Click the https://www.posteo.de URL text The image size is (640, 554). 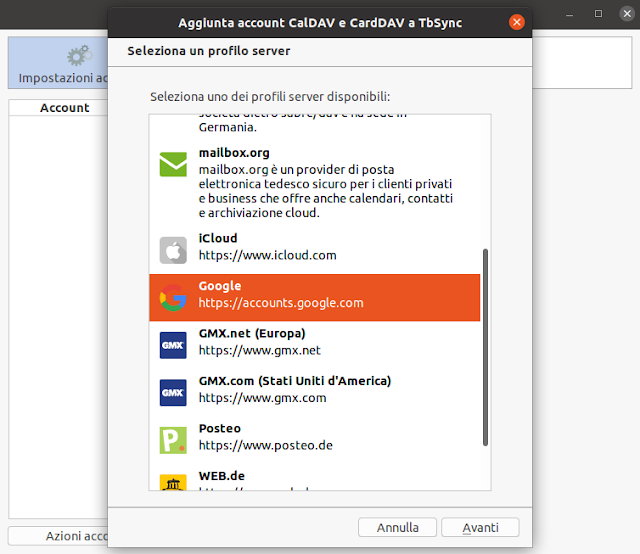266,445
